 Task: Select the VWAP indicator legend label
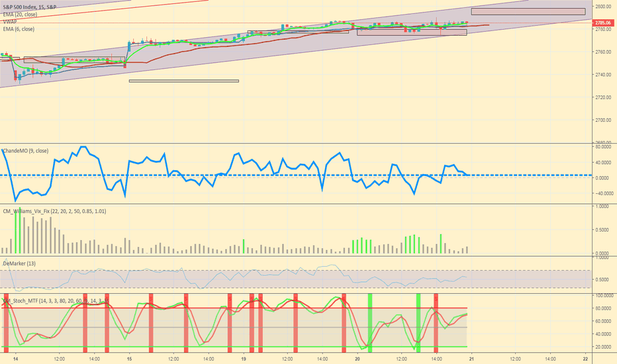(10, 22)
